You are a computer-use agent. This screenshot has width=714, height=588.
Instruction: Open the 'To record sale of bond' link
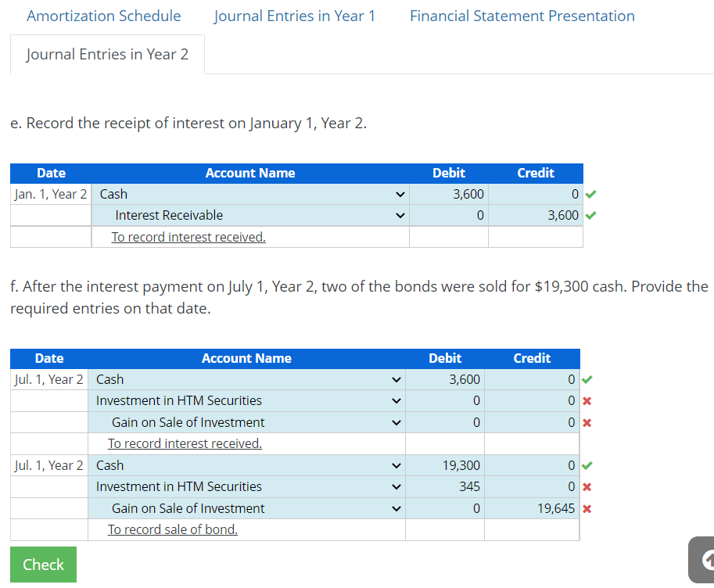[172, 529]
